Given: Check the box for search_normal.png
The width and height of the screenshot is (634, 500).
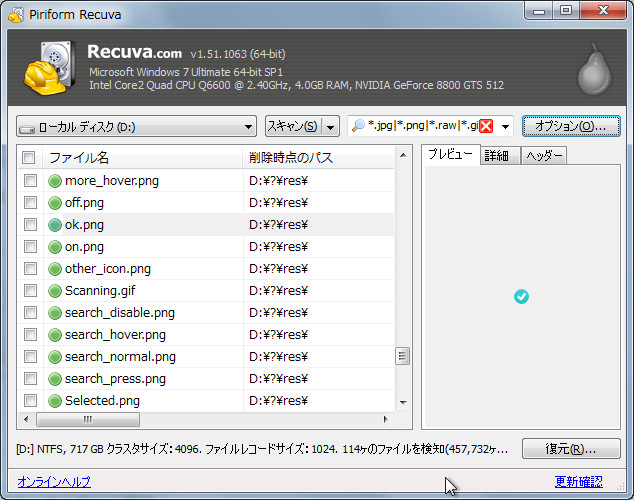Looking at the screenshot, I should [x=30, y=356].
